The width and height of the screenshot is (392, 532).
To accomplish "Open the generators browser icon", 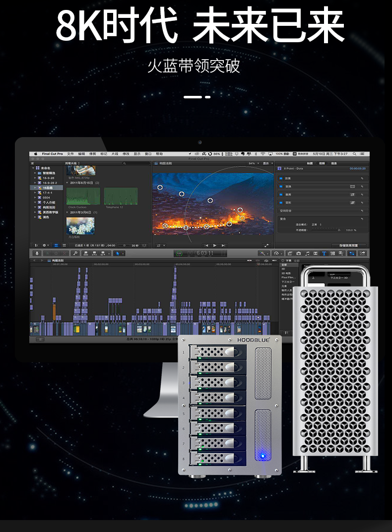I will (333, 253).
